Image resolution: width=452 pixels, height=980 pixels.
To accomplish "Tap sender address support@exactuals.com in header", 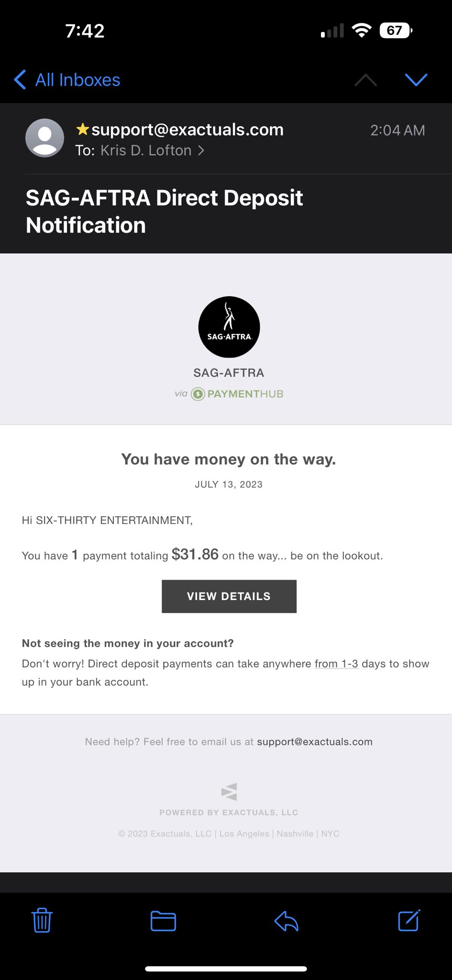I will 187,130.
